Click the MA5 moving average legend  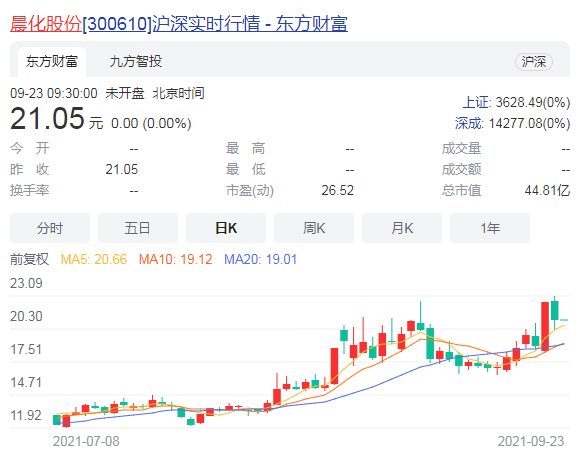tap(94, 259)
